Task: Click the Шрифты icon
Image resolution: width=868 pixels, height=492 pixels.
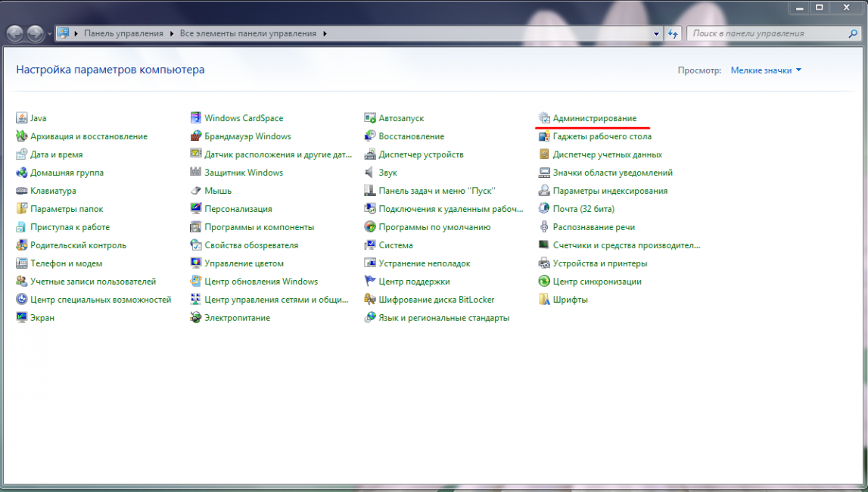Action: (x=544, y=300)
